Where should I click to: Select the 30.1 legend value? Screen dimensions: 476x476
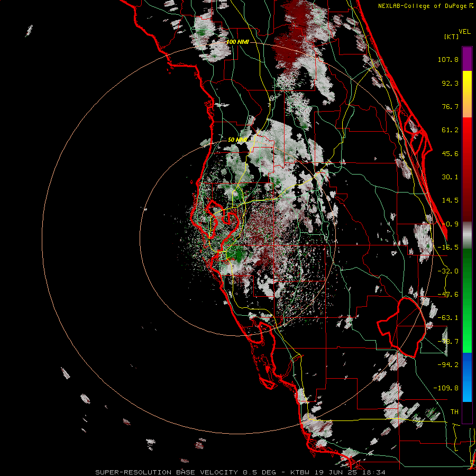(450, 177)
